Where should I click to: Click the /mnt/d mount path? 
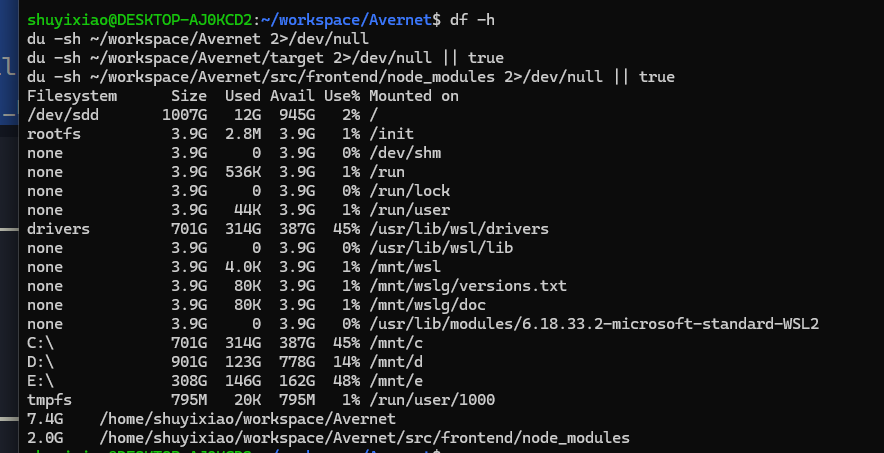(396, 362)
